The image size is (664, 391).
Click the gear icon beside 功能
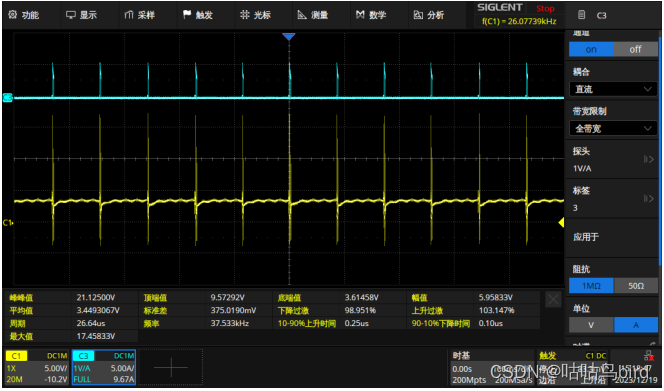coord(12,15)
